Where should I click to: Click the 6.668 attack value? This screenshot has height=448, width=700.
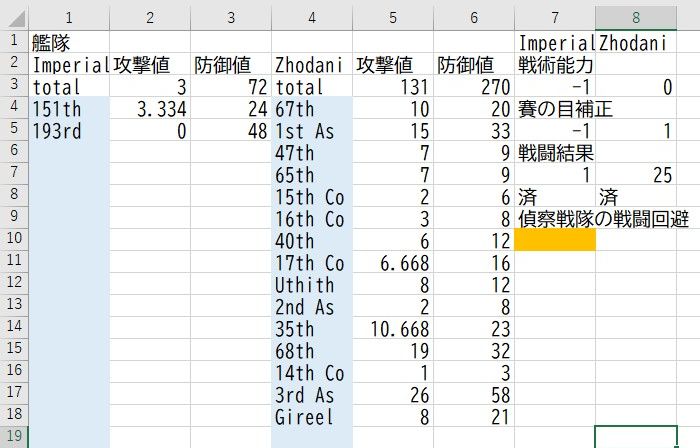(x=393, y=262)
